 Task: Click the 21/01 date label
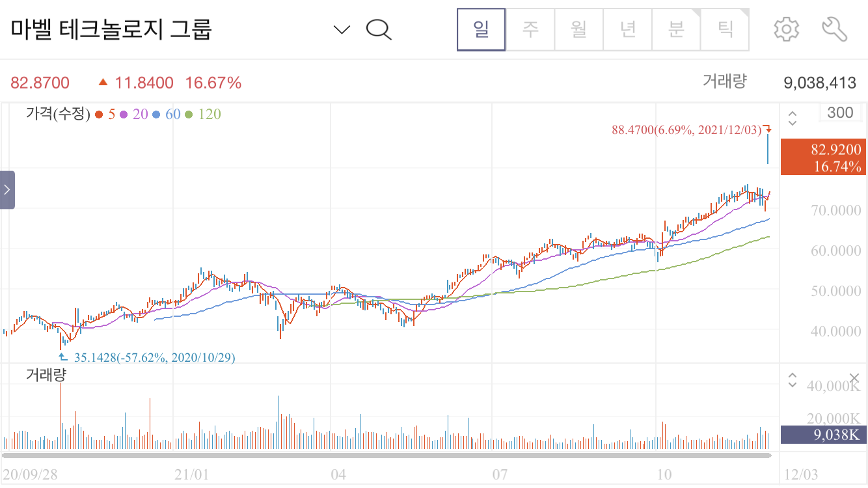192,474
